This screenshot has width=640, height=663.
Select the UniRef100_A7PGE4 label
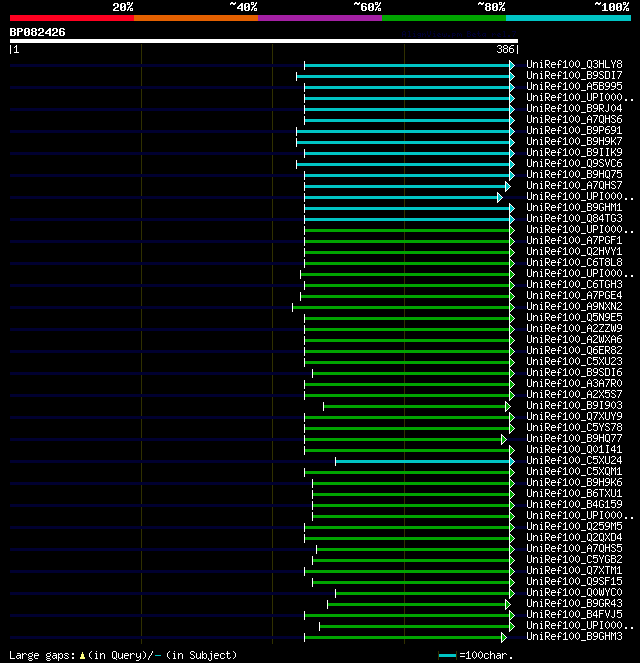click(x=574, y=296)
